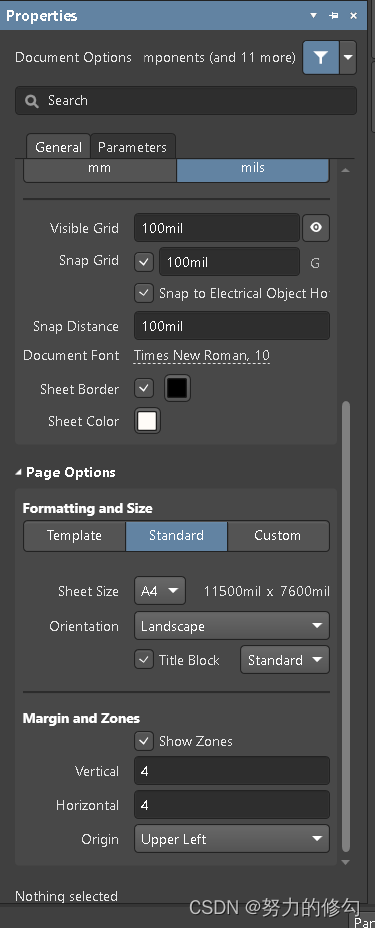Click the 11500mil x 7600mil size text
Viewport: 375px width, 928px height.
267,591
